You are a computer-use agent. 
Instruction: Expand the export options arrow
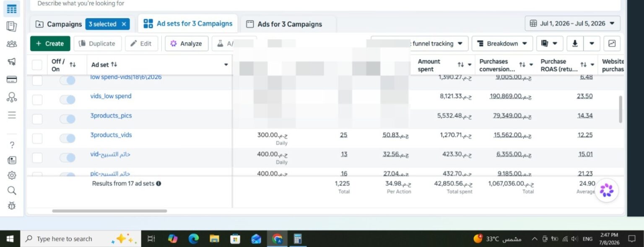pos(592,44)
